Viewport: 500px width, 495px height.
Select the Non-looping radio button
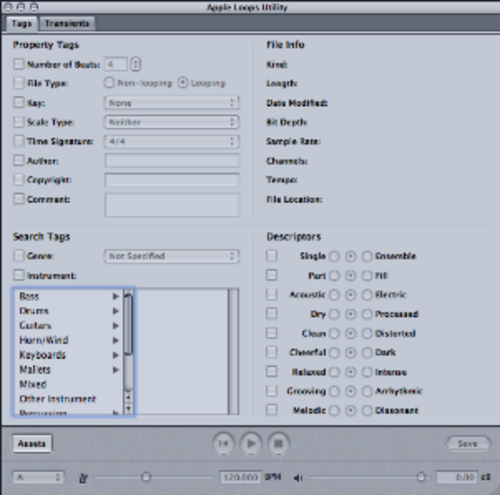pyautogui.click(x=109, y=83)
